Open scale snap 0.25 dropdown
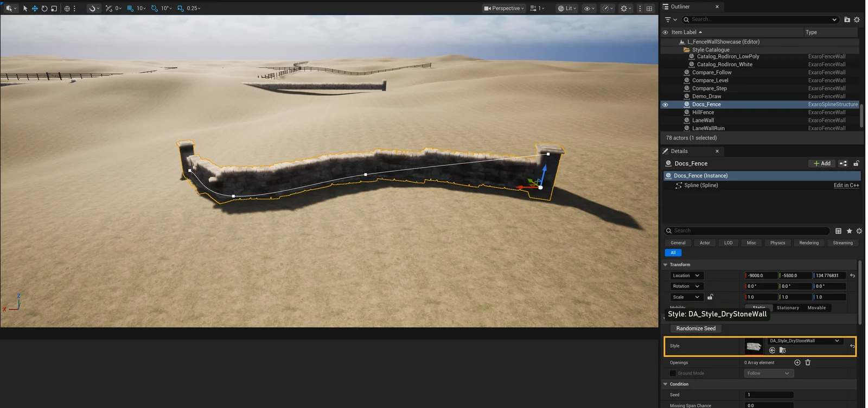 (x=193, y=8)
